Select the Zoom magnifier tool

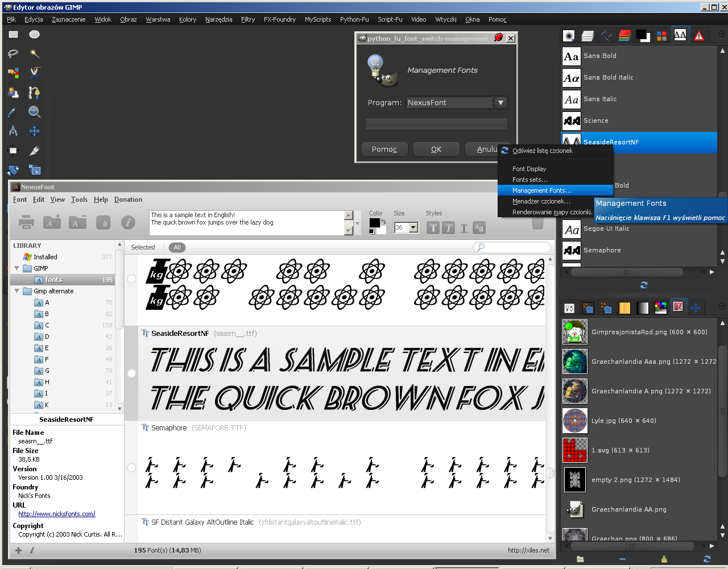pyautogui.click(x=35, y=112)
